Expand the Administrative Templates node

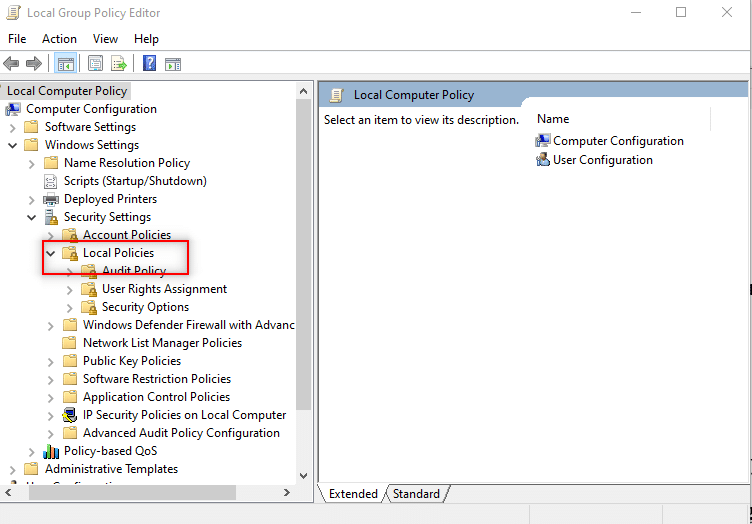coord(12,470)
